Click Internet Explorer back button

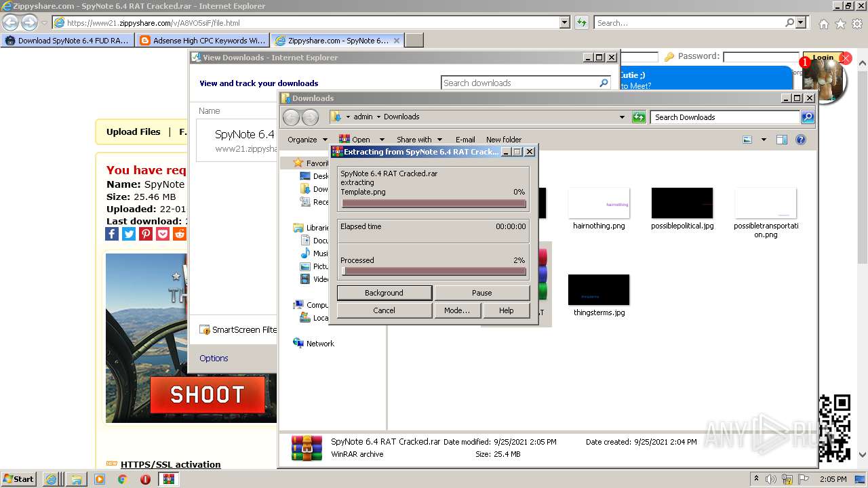click(10, 22)
